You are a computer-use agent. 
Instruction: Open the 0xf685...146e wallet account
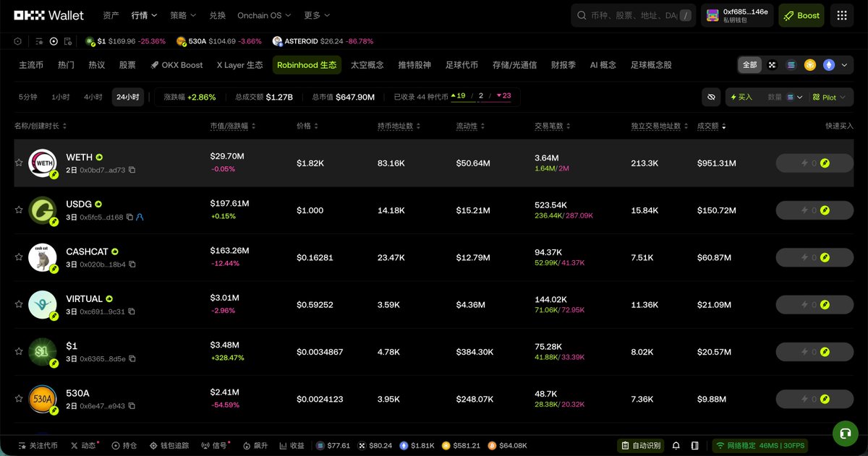click(x=737, y=15)
